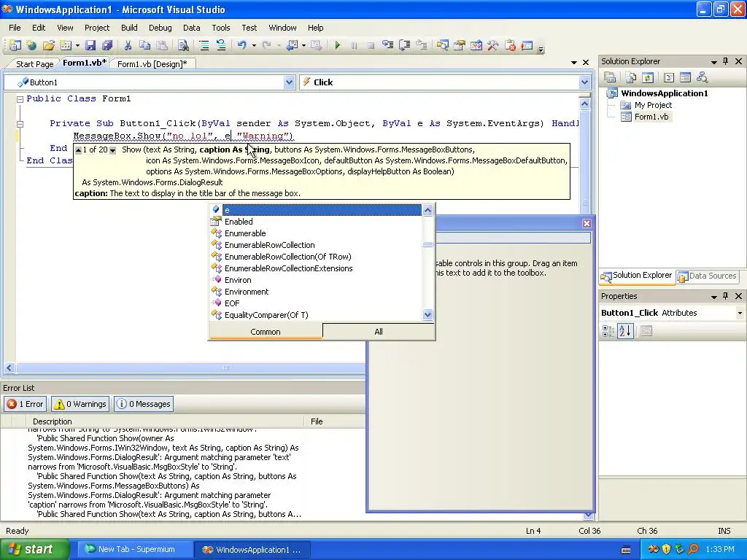This screenshot has height=560, width=747.
Task: Open the Debug menu
Action: coord(160,28)
